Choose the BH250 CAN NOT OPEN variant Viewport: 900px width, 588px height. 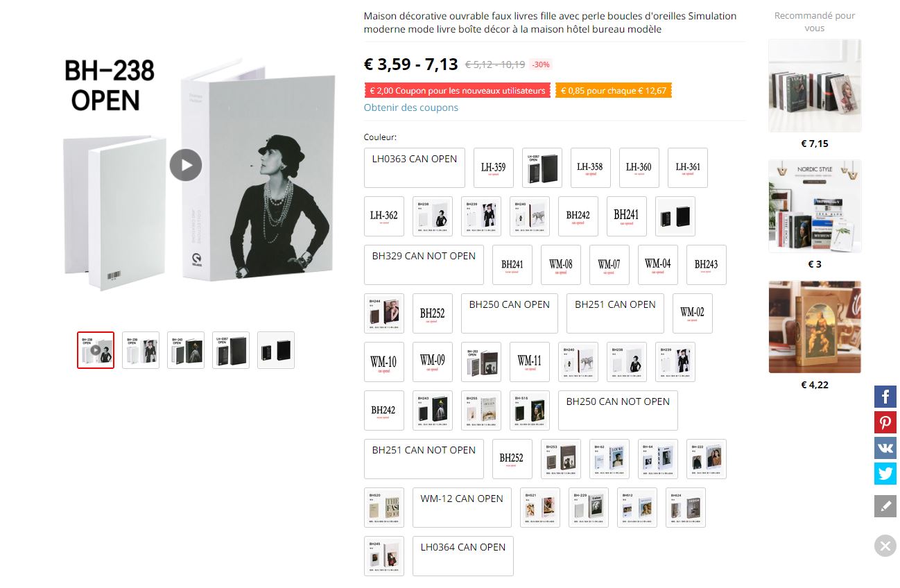tap(618, 410)
